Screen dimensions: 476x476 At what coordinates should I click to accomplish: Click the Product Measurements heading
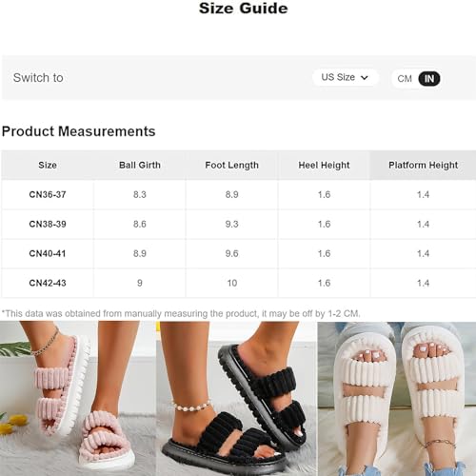tap(78, 131)
